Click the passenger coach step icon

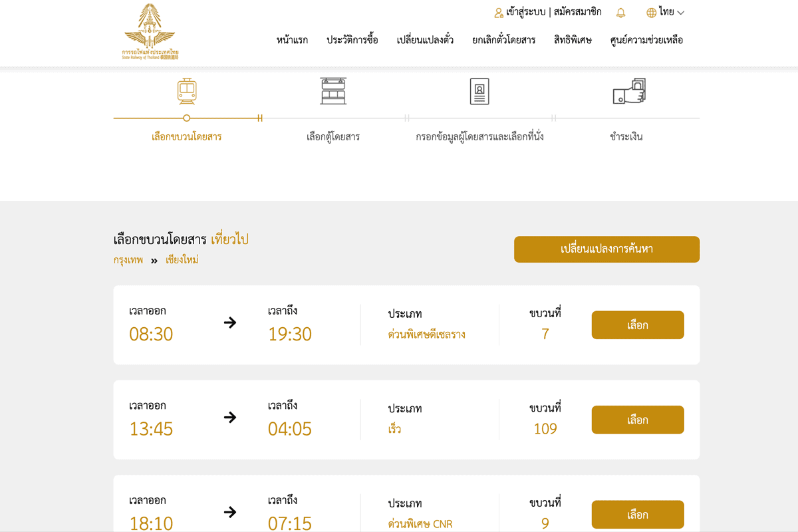click(333, 91)
